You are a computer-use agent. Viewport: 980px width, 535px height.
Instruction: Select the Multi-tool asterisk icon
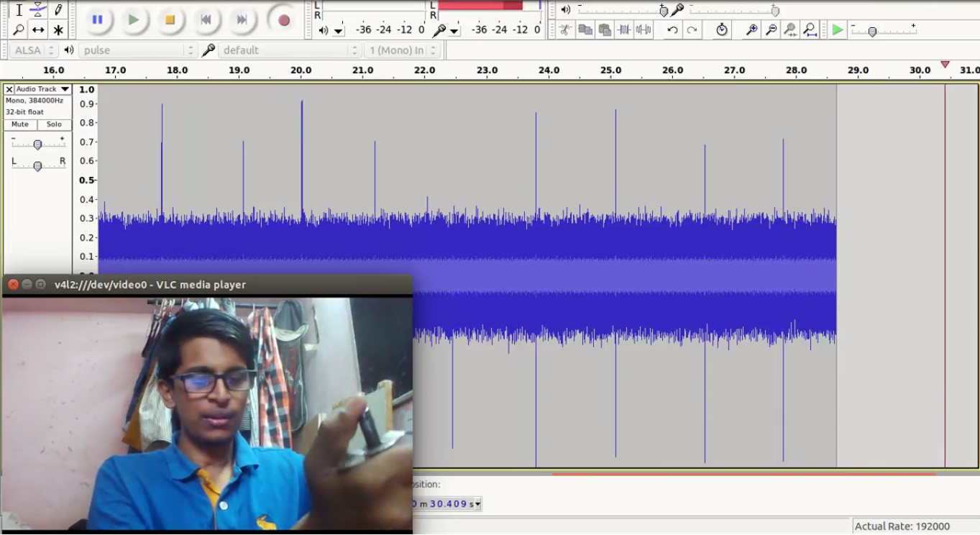click(58, 30)
